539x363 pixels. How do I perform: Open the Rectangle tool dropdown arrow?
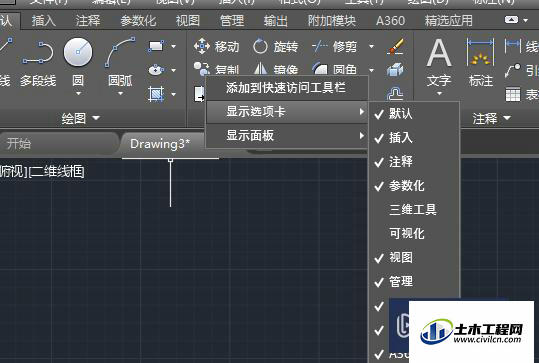pyautogui.click(x=173, y=46)
